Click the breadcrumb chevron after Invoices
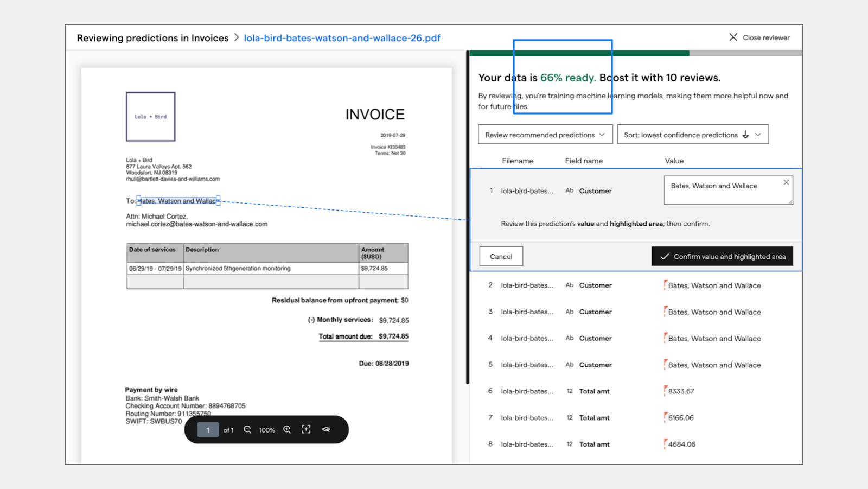The width and height of the screenshot is (868, 489). pos(237,37)
